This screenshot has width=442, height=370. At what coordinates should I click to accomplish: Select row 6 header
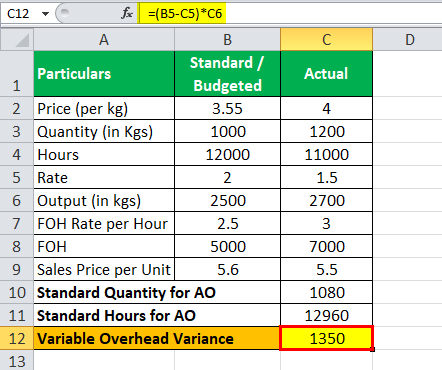click(17, 200)
